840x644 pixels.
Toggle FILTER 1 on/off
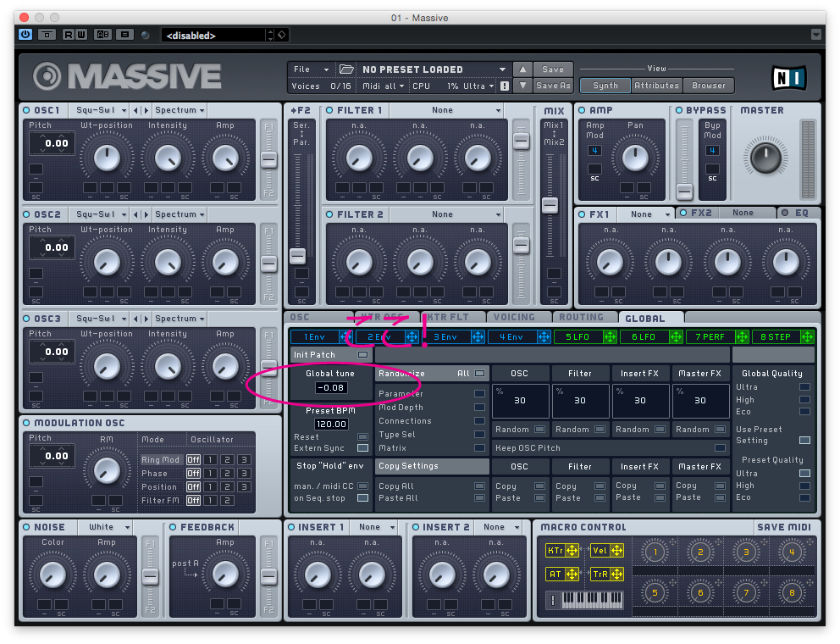pyautogui.click(x=329, y=110)
